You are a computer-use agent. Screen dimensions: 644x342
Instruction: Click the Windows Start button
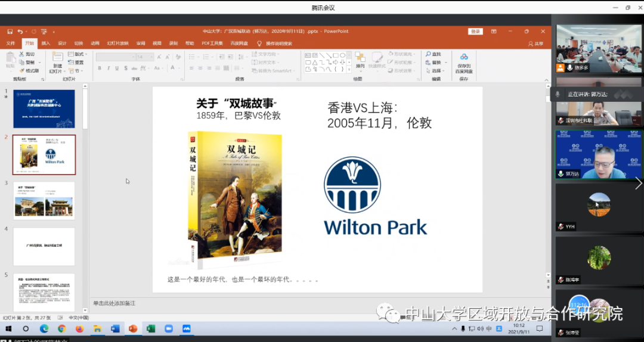[x=8, y=329]
